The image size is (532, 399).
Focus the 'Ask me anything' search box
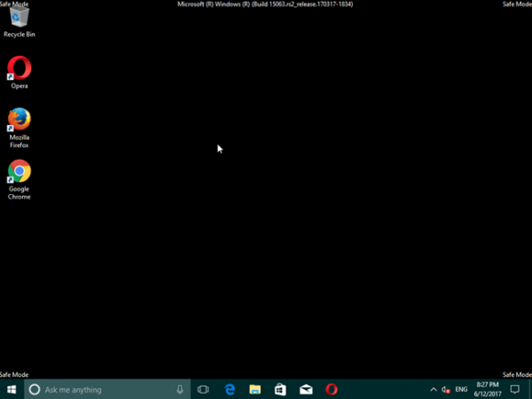click(x=107, y=389)
